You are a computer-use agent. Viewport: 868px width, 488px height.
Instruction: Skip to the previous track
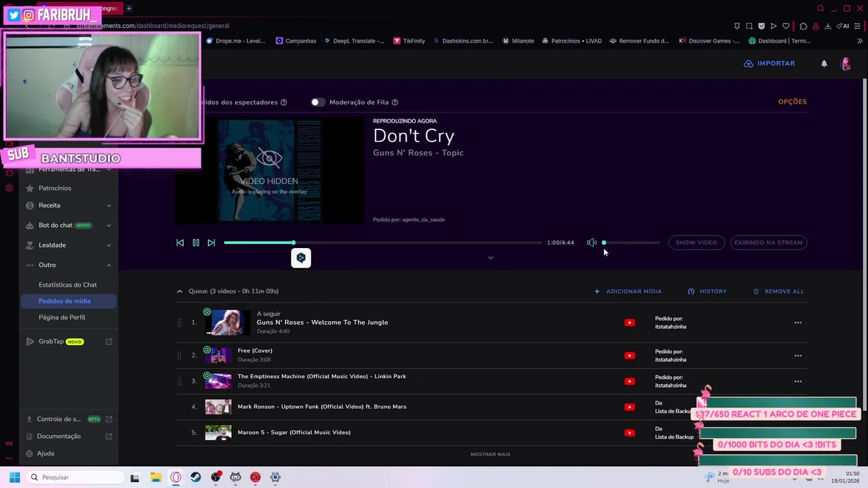click(180, 243)
